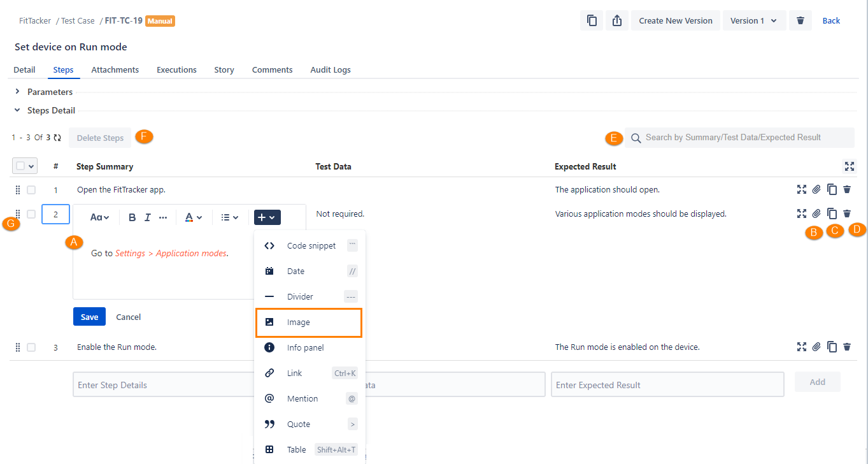Expand step 1 with the fullscreen icon
This screenshot has height=464, width=868.
coord(802,189)
